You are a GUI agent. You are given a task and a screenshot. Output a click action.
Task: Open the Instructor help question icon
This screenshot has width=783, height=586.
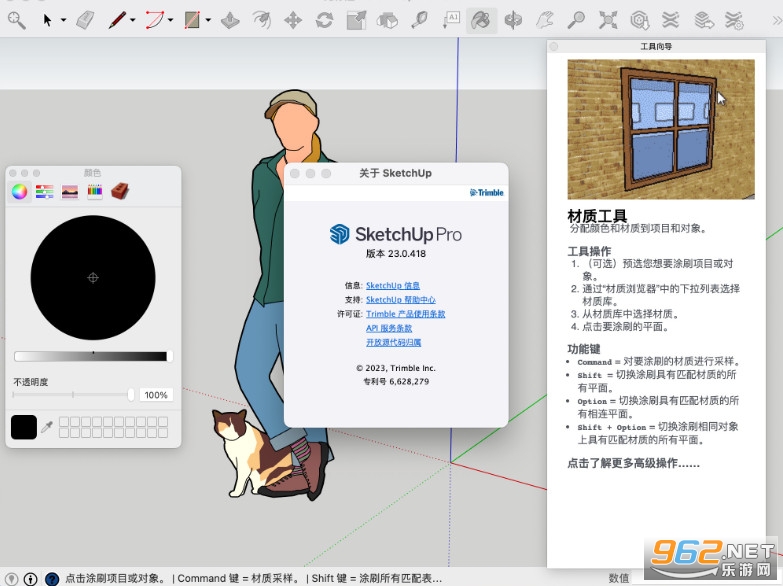point(52,579)
